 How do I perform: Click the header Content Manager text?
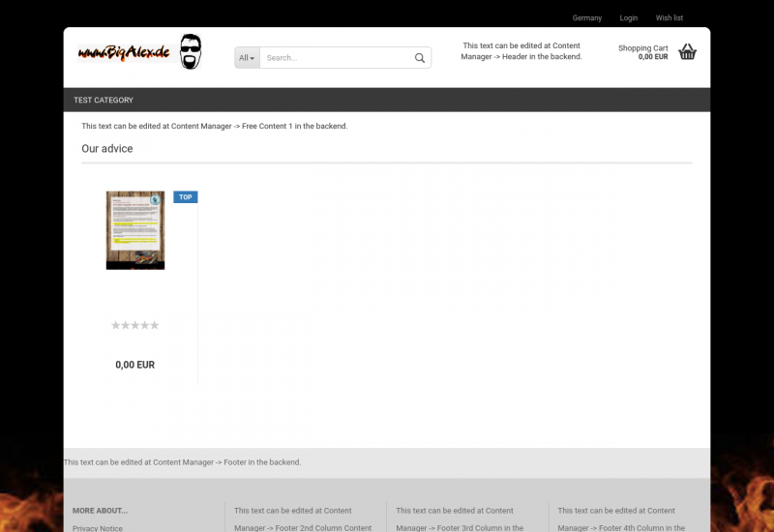(521, 51)
